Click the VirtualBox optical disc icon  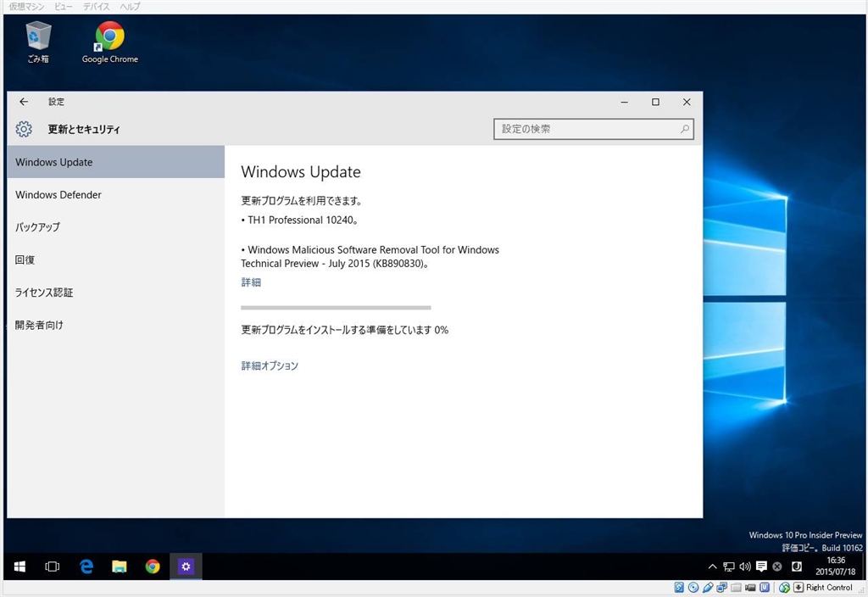click(x=693, y=588)
